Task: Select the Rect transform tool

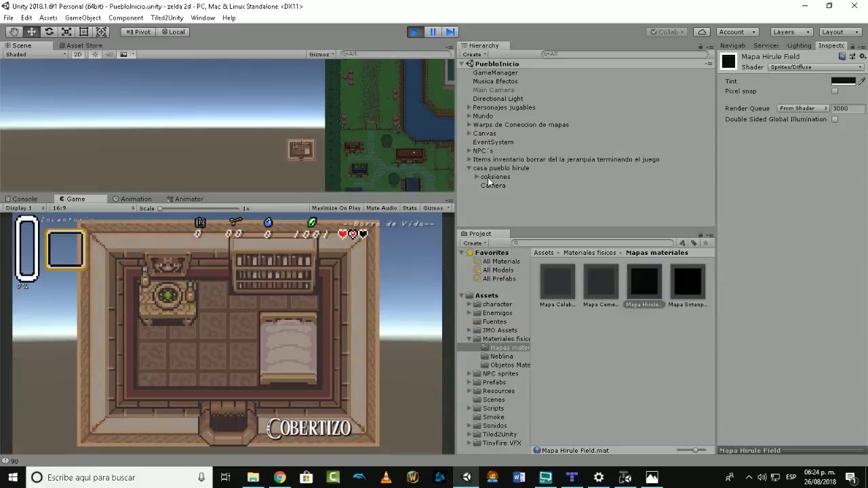Action: (x=84, y=32)
